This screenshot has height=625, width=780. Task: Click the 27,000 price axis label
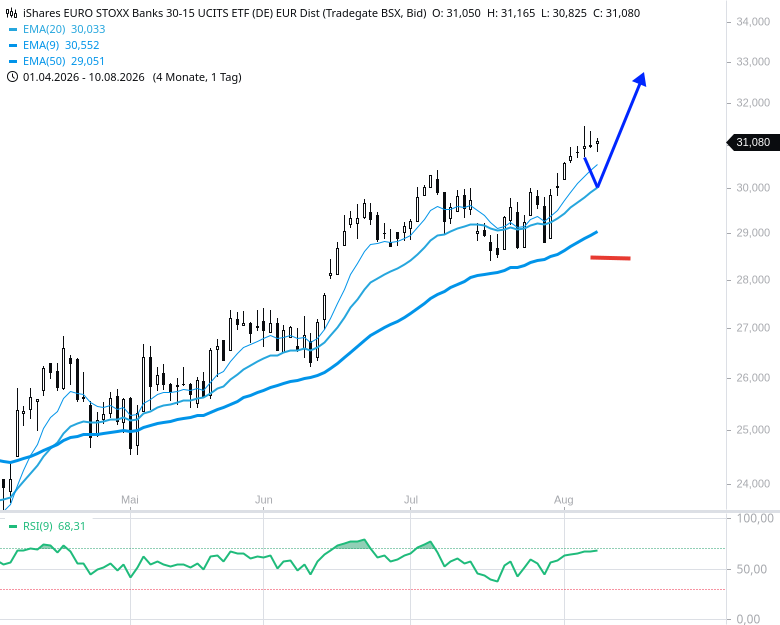click(x=753, y=328)
